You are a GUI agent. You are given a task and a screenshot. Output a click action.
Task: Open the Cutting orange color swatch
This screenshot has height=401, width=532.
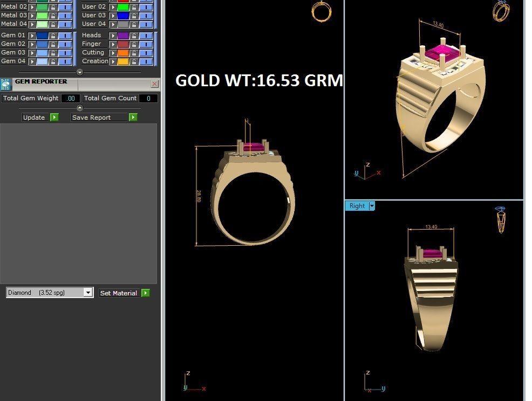[x=123, y=53]
